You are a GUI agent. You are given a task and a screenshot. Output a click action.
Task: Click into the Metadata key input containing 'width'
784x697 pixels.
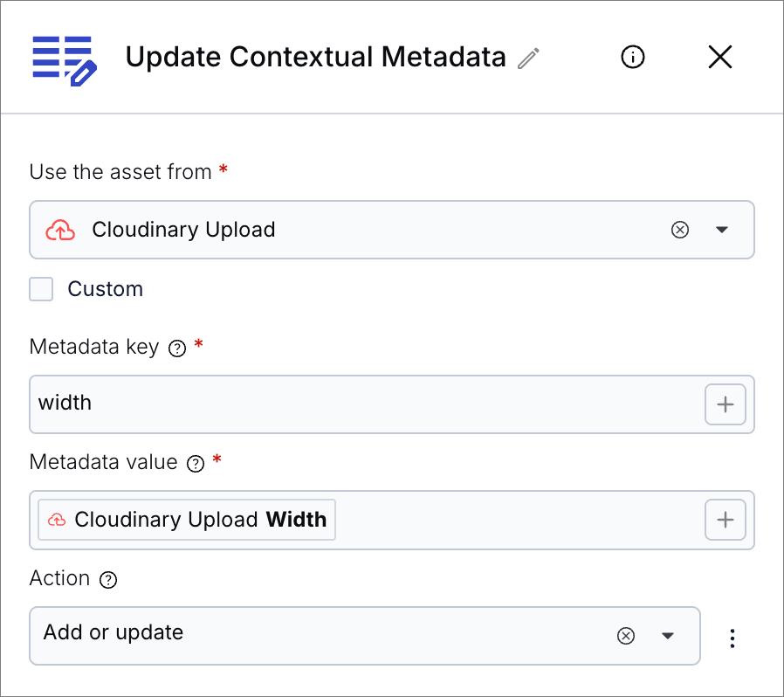coord(349,404)
